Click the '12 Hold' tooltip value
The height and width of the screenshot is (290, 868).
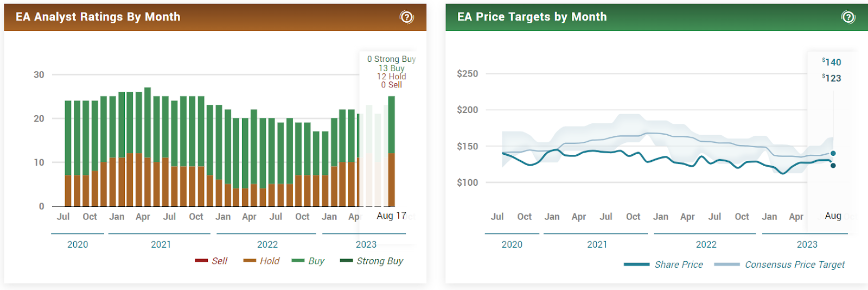[392, 77]
